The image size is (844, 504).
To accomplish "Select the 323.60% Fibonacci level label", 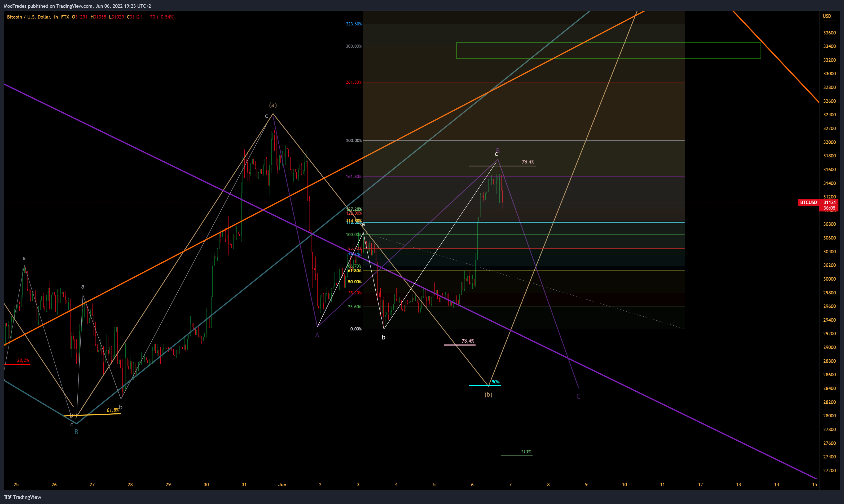I will click(x=354, y=24).
